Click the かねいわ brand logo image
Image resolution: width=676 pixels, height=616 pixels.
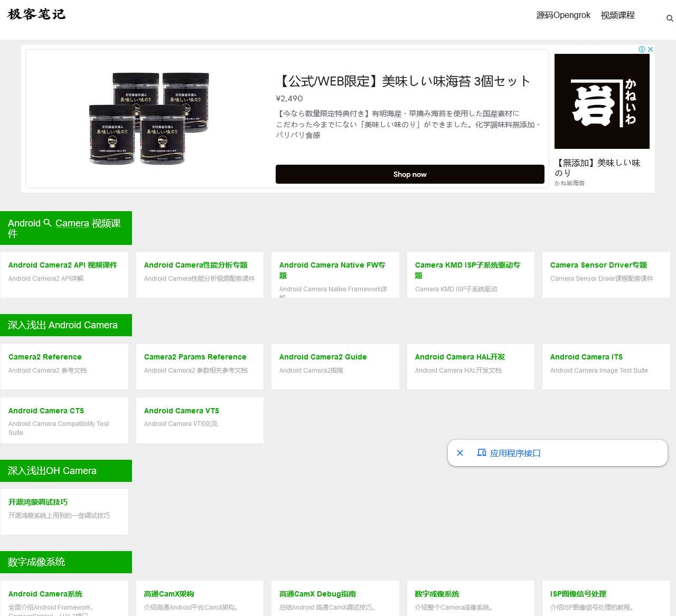[602, 101]
